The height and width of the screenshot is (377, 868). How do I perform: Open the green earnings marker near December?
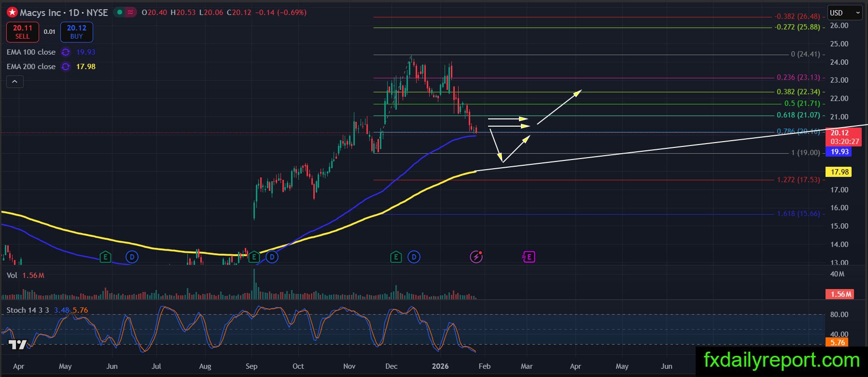(x=396, y=257)
